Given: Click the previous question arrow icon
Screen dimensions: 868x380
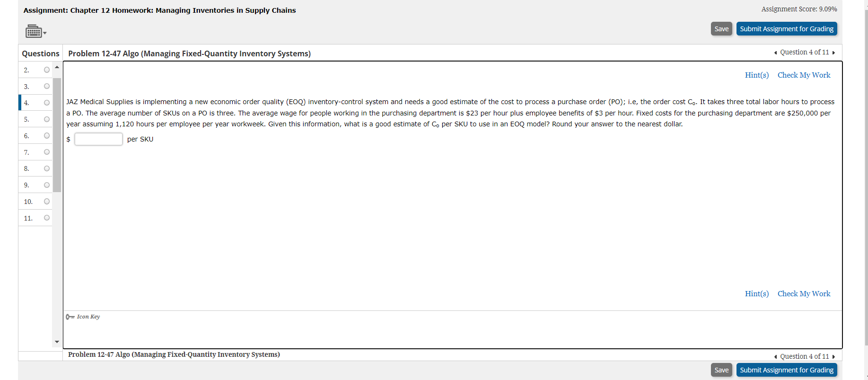Looking at the screenshot, I should [775, 52].
